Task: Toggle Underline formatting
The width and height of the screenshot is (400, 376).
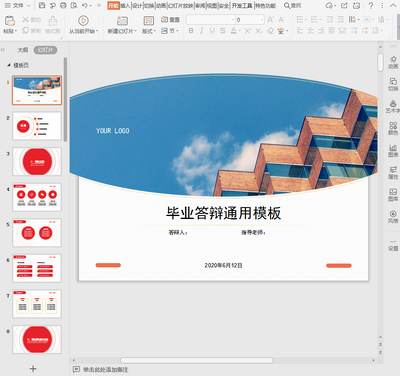Action: coord(212,31)
